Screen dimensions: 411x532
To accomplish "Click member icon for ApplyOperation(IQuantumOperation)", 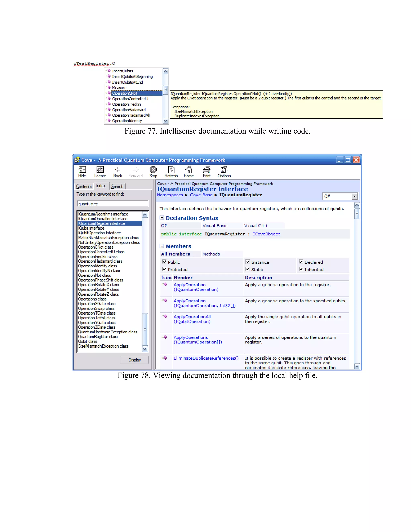I will pyautogui.click(x=165, y=284).
